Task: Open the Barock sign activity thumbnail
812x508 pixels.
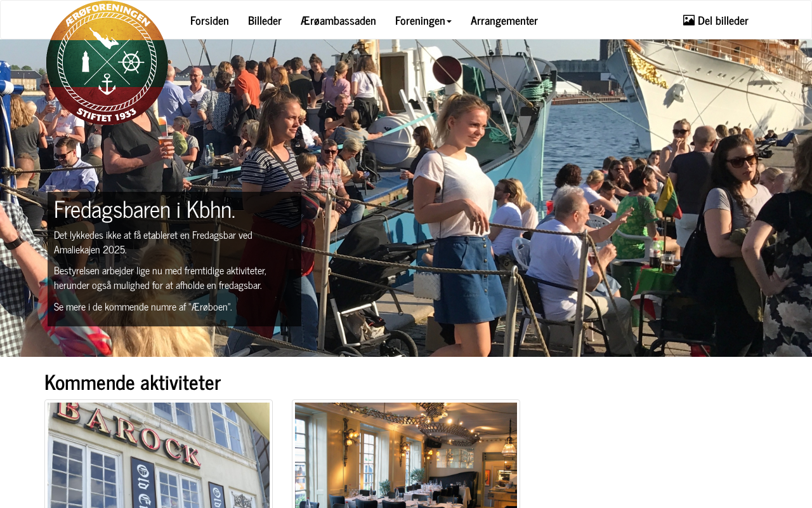Action: pos(159,455)
